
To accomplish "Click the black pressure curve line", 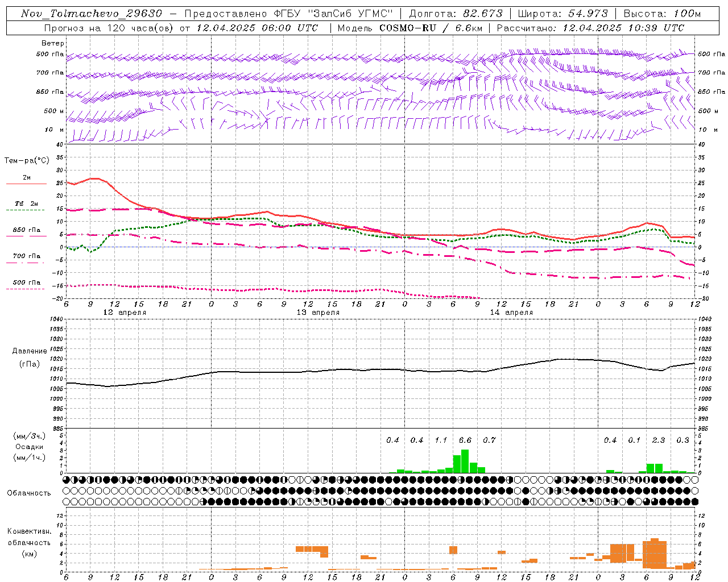I will coord(380,370).
